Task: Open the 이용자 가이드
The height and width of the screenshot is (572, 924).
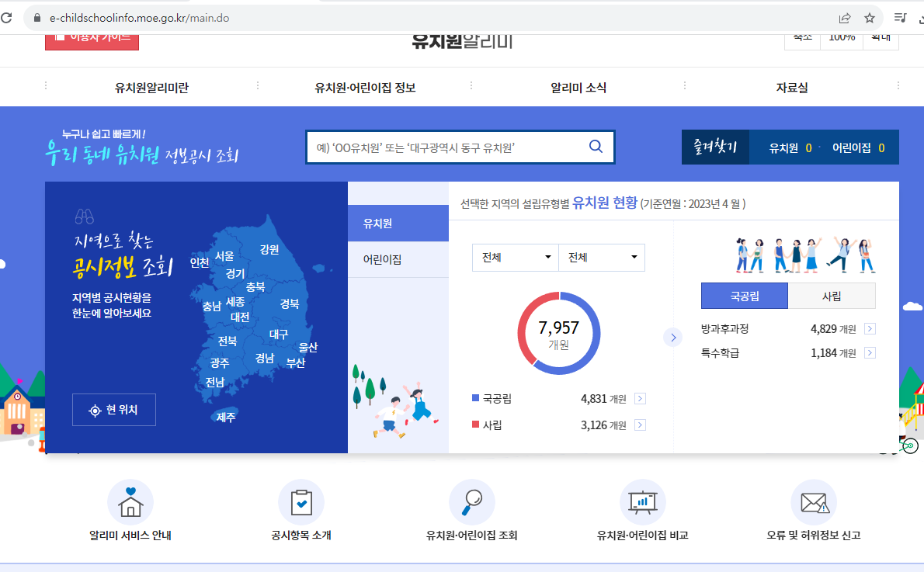Action: click(92, 37)
